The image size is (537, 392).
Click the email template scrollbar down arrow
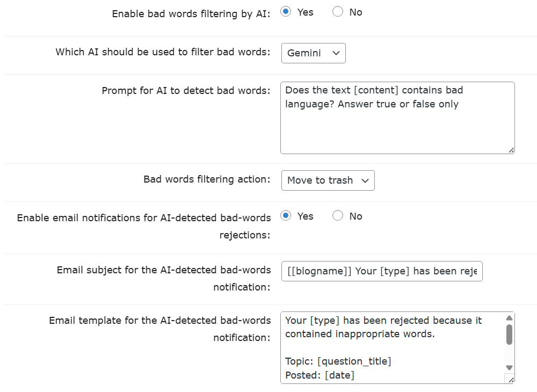click(x=509, y=367)
